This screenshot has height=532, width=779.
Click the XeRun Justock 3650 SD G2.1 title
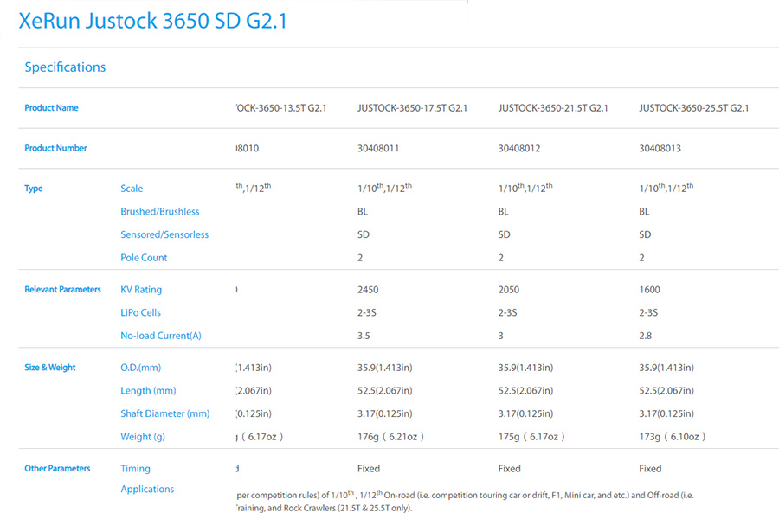tap(153, 21)
